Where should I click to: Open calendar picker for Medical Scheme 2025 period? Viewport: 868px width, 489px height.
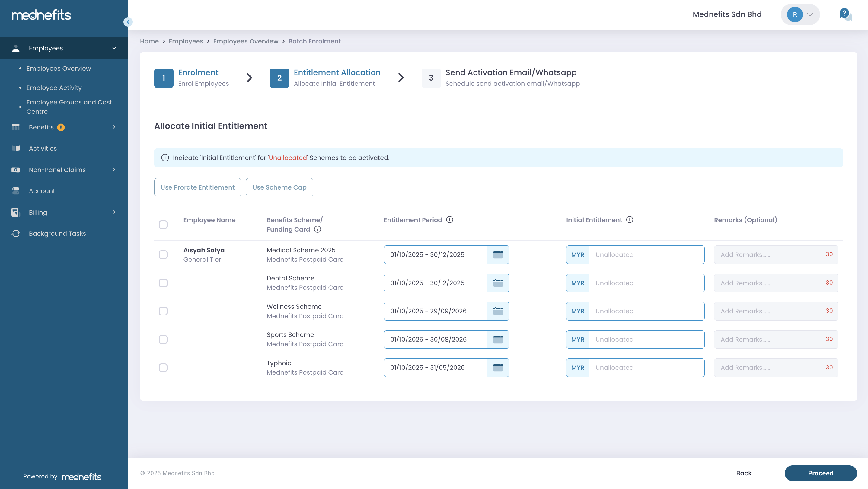[x=498, y=254]
